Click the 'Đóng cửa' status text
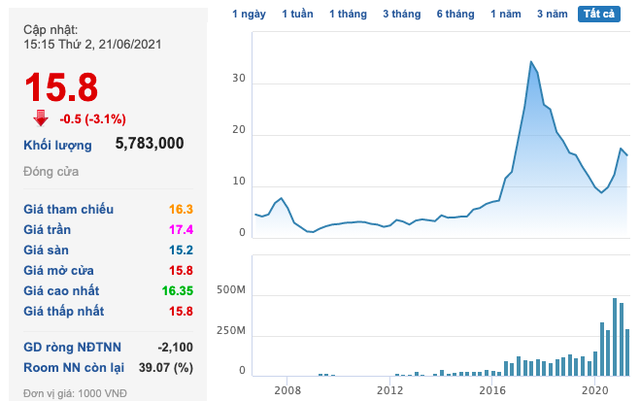The height and width of the screenshot is (401, 640). point(51,172)
